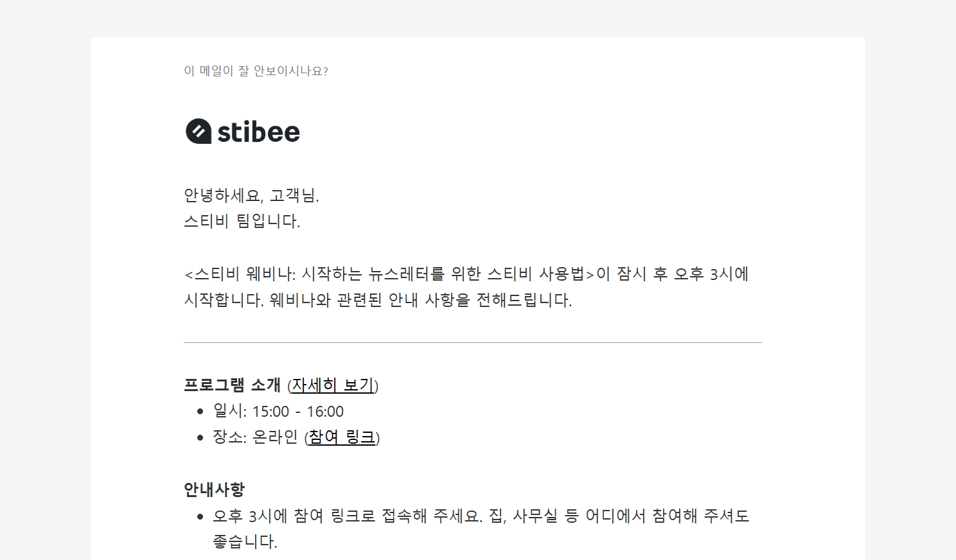Open the '자세히 보기' program details link
The image size is (956, 560).
(333, 385)
